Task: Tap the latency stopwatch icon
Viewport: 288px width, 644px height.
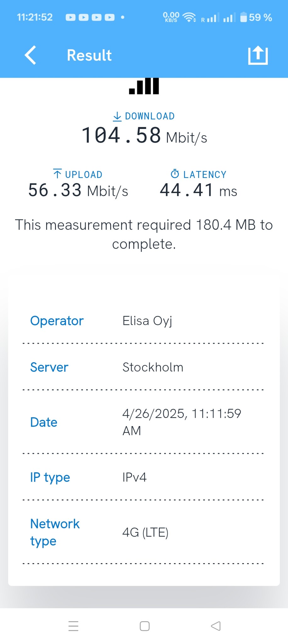Action: tap(175, 174)
